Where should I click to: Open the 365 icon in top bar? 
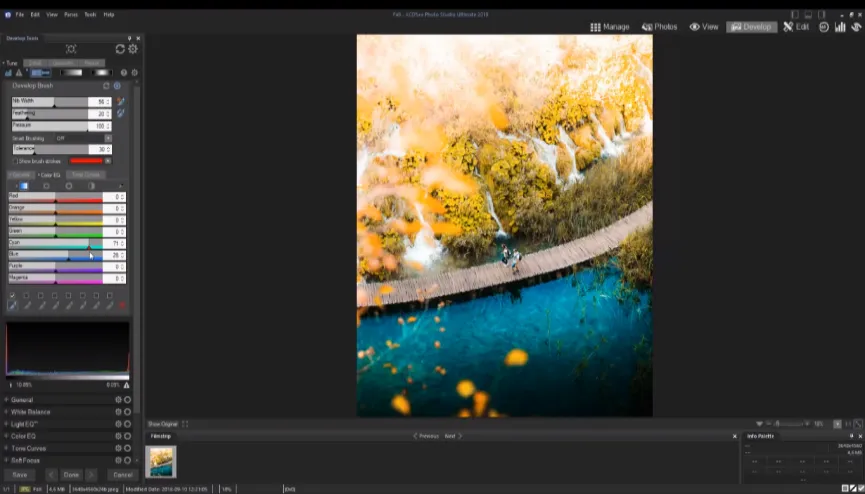pyautogui.click(x=824, y=27)
